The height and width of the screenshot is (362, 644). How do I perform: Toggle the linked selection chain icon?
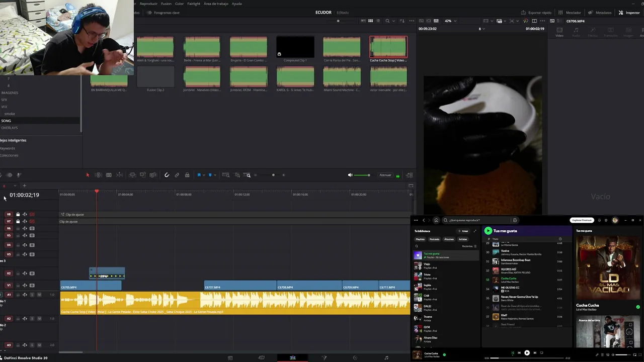coord(177,175)
